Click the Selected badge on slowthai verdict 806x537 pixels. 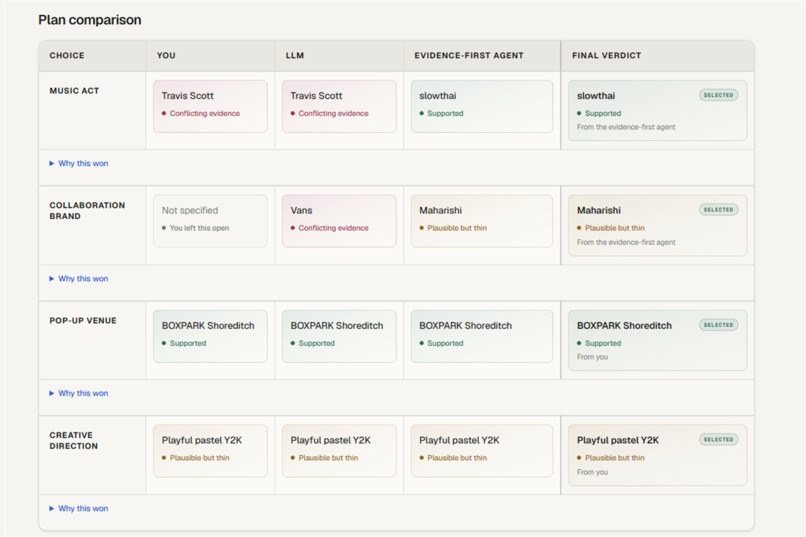[718, 95]
